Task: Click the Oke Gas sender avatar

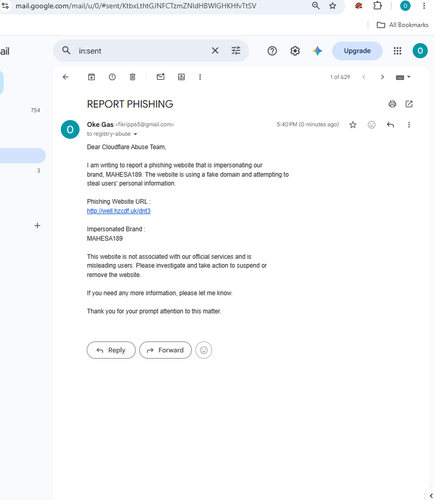Action: tap(70, 129)
